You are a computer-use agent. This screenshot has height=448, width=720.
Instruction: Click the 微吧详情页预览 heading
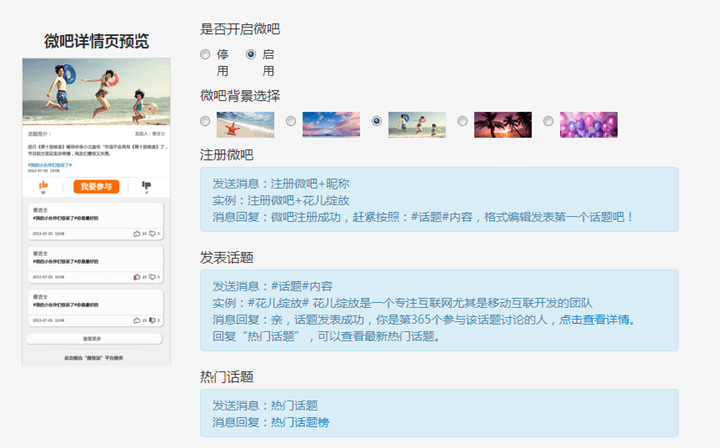click(96, 41)
